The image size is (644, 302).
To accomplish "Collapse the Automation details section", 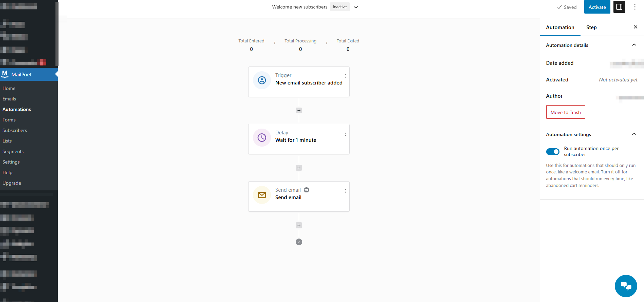I will tap(634, 45).
